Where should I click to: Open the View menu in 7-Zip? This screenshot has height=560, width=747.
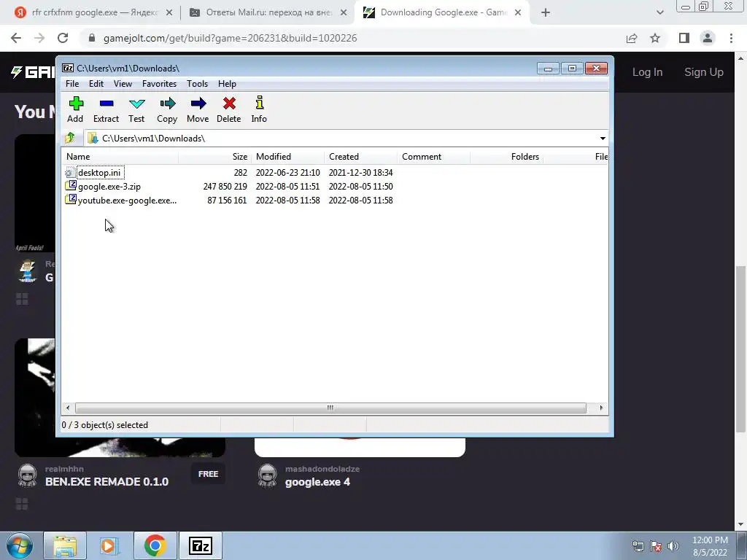[x=123, y=84]
